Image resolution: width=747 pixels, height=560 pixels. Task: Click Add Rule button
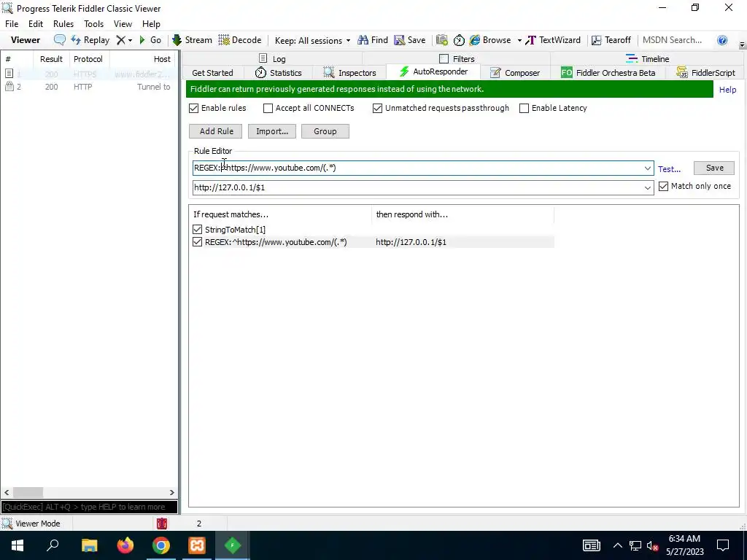pos(216,131)
